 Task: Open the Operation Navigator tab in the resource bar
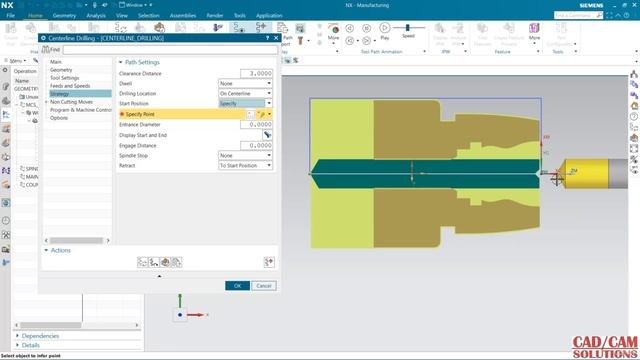click(6, 115)
